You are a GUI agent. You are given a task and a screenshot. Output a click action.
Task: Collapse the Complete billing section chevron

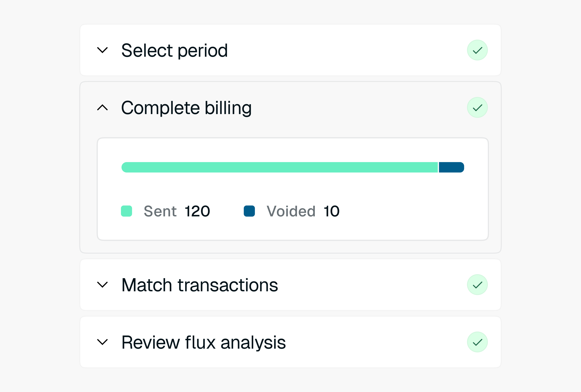click(102, 108)
